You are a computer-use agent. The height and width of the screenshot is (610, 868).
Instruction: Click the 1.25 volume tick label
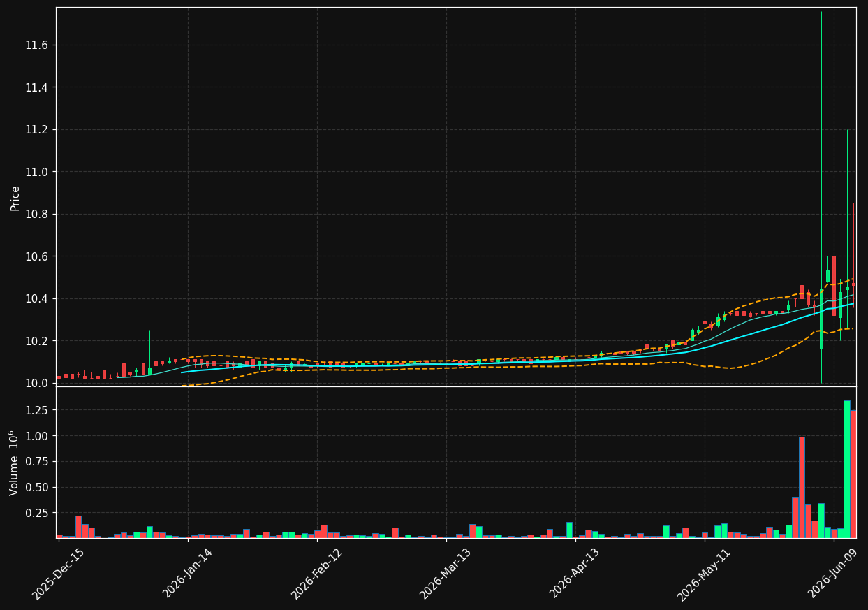37,410
